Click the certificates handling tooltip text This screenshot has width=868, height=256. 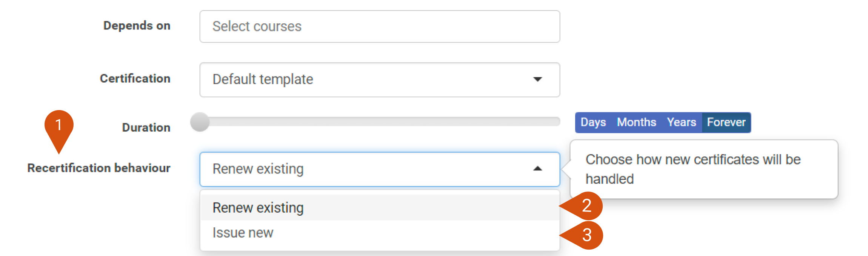click(x=693, y=169)
